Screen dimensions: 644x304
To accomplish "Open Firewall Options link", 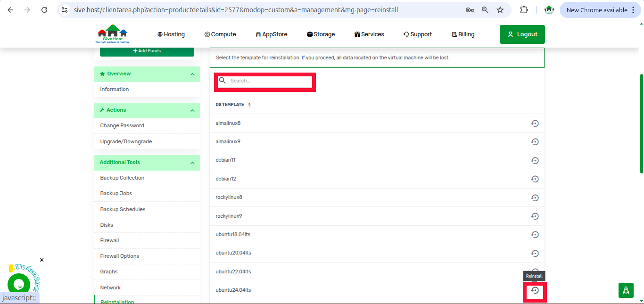I will coord(120,256).
